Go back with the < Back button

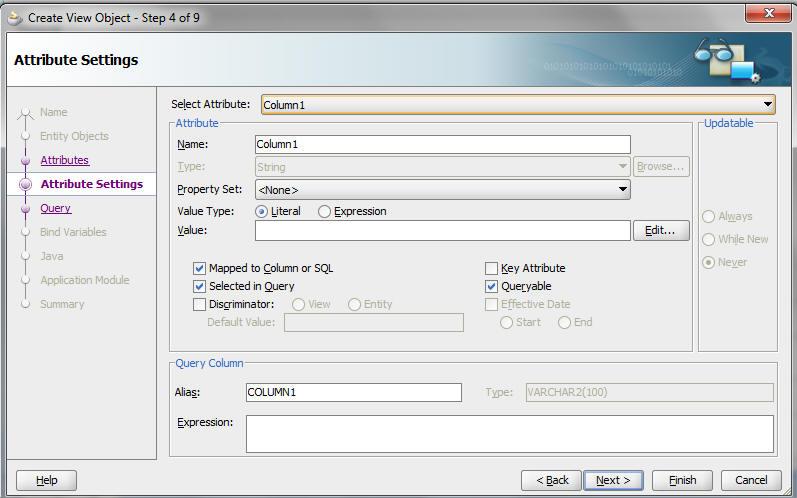[x=551, y=480]
